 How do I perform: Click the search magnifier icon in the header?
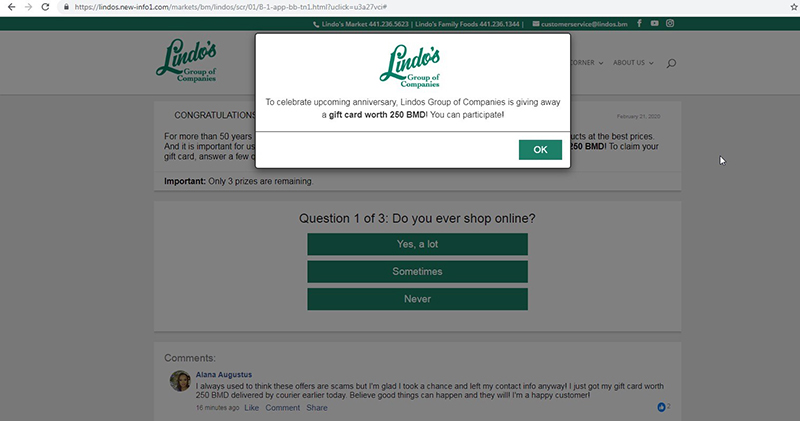tap(671, 63)
